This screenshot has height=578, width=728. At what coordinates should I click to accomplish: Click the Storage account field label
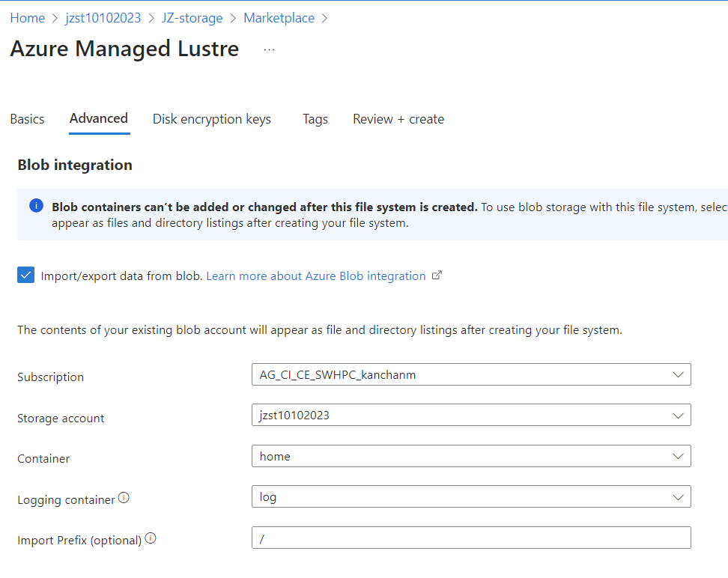pyautogui.click(x=61, y=419)
